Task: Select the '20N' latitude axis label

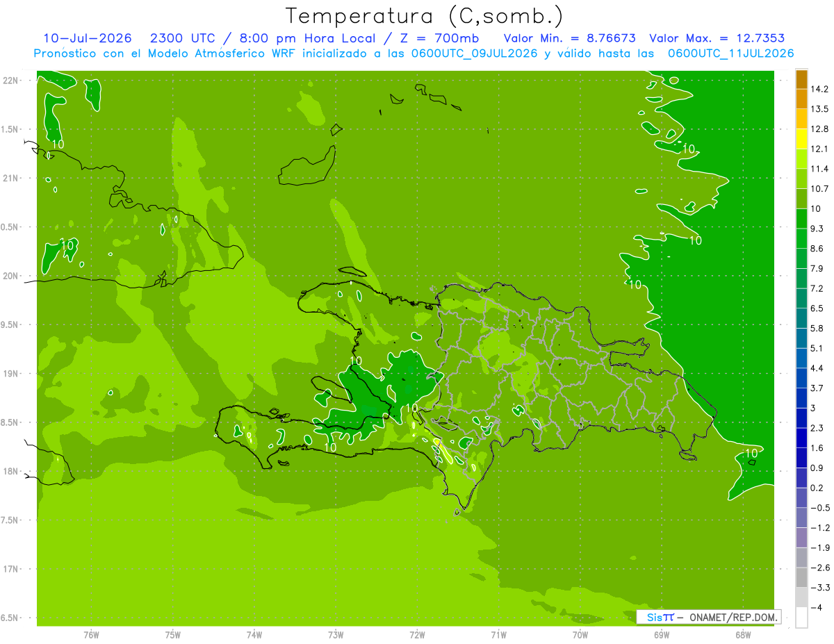Action: 12,276
